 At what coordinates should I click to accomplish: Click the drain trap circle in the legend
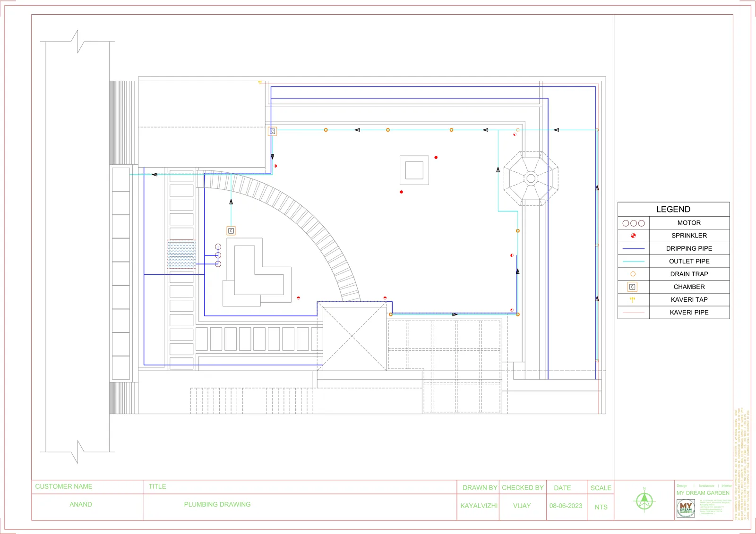tap(633, 274)
